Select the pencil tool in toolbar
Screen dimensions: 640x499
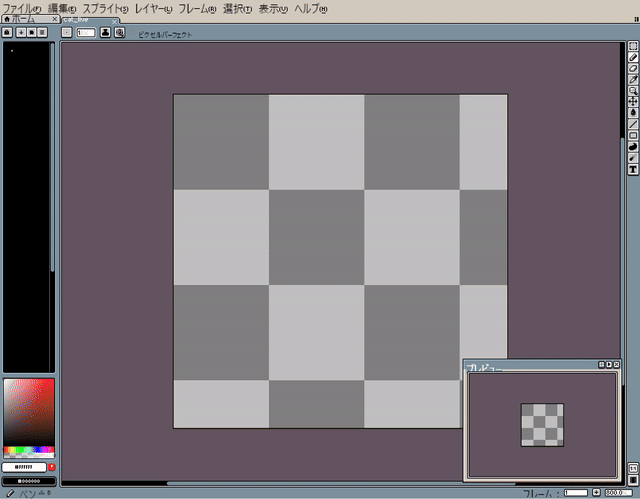[x=633, y=57]
